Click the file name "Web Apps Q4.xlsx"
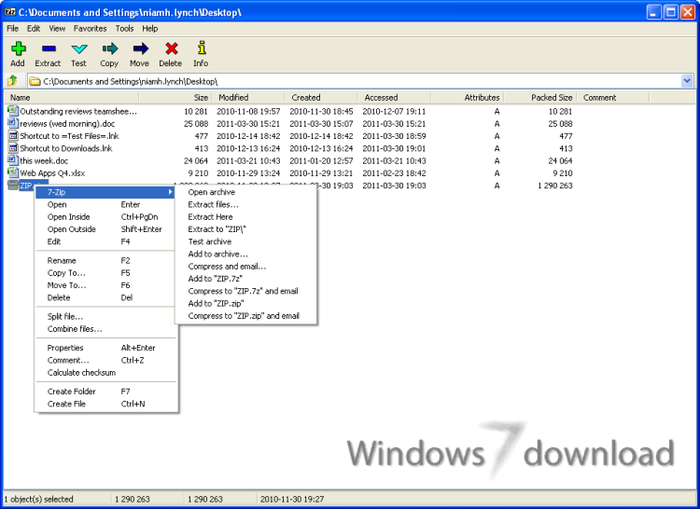The width and height of the screenshot is (700, 509). (x=52, y=173)
